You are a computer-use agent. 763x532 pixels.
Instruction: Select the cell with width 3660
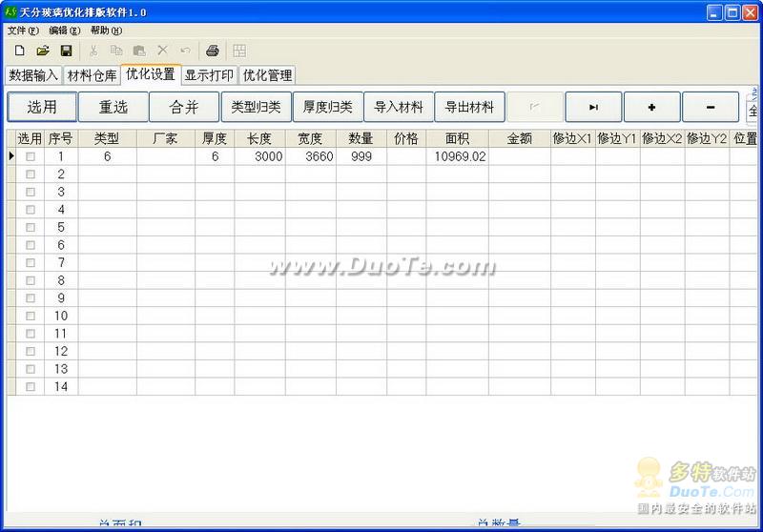point(311,156)
